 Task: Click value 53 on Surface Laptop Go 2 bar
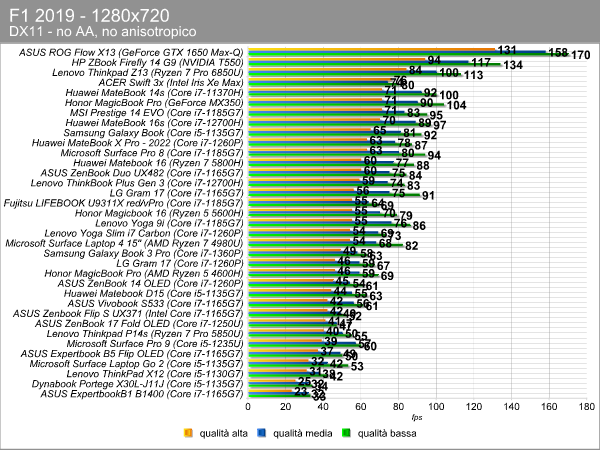pyautogui.click(x=357, y=366)
